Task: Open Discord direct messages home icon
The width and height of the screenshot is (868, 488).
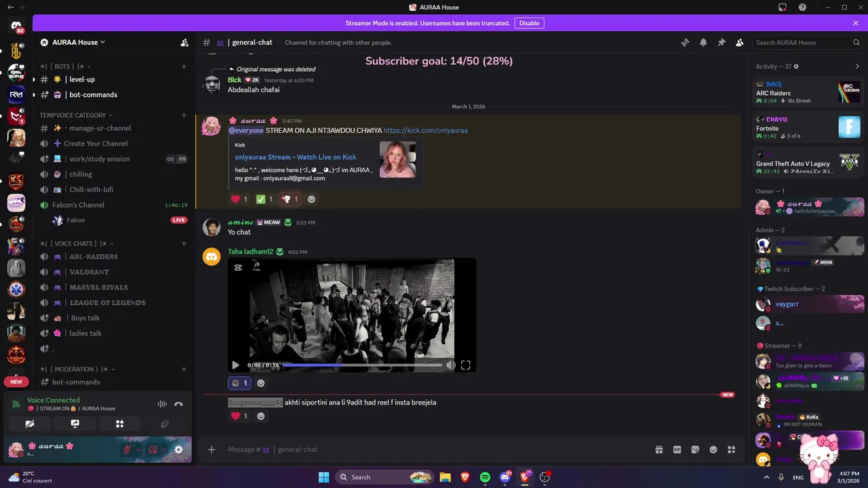Action: [16, 26]
